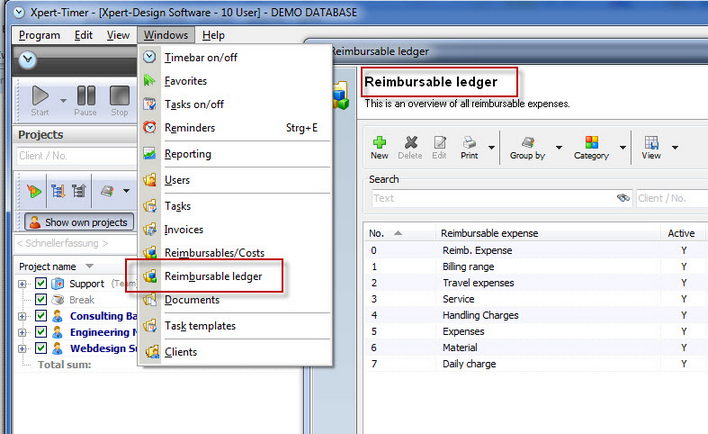This screenshot has height=434, width=708.
Task: Open Users from the Windows menu
Action: (235, 180)
